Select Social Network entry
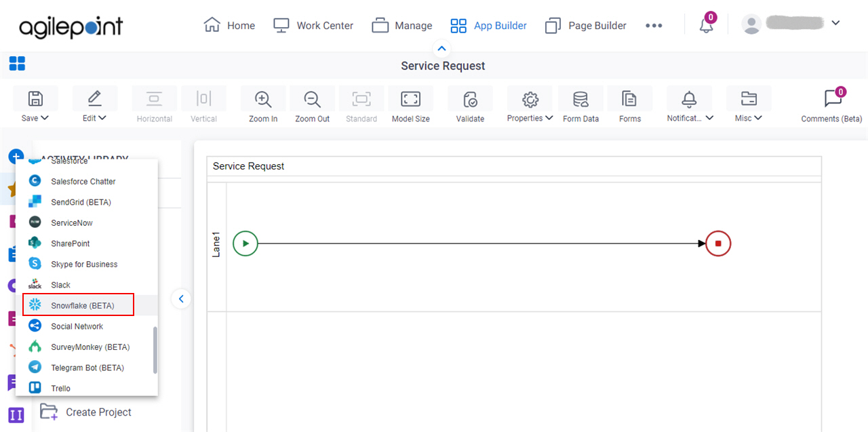 [x=87, y=326]
